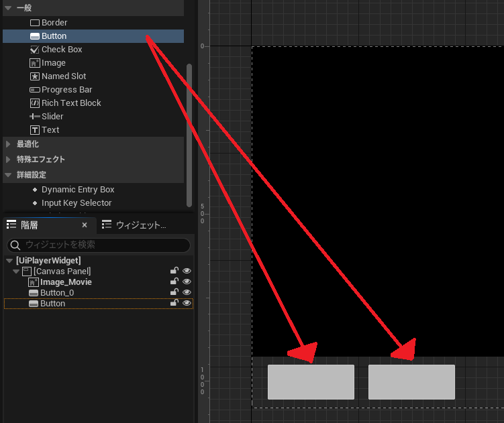Image resolution: width=504 pixels, height=423 pixels.
Task: Pick the Image widget icon in palette
Action: [34, 63]
